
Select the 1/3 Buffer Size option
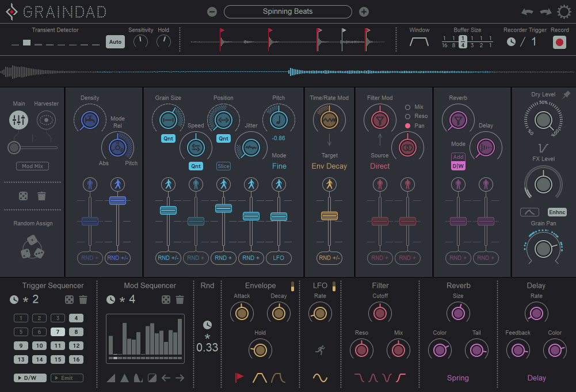[472, 42]
